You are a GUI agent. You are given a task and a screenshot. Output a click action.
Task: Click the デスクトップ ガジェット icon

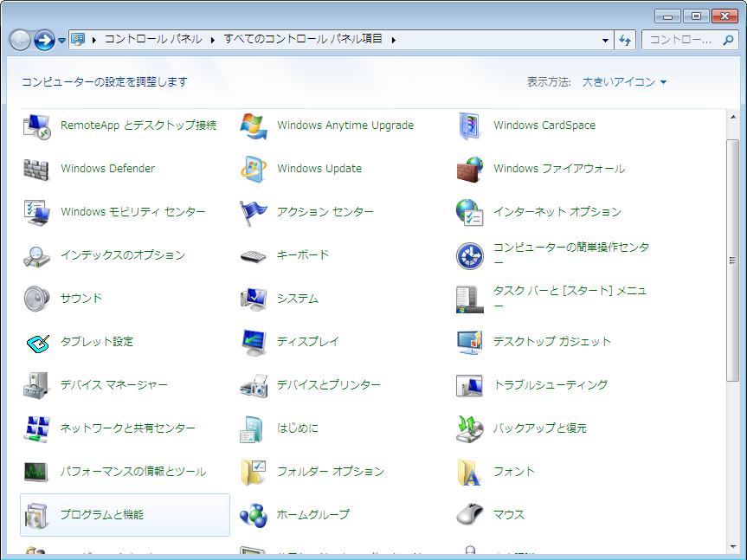(470, 343)
